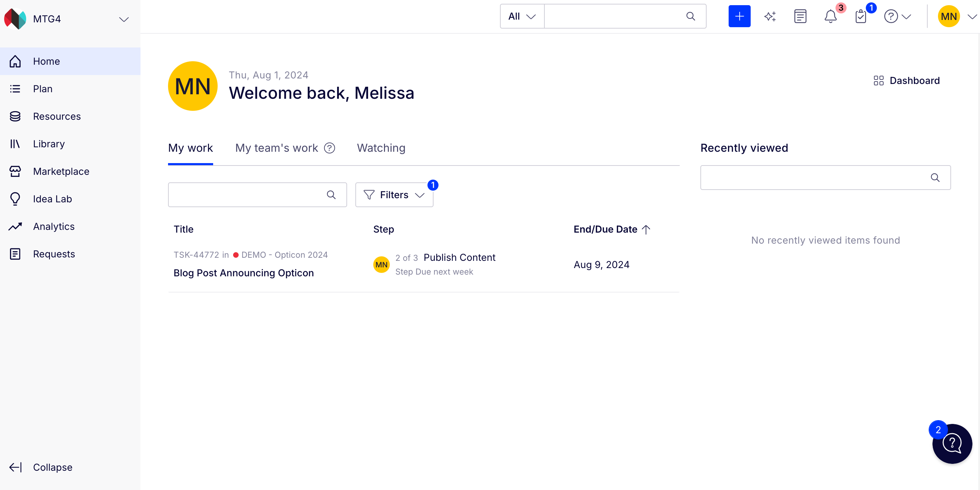
Task: Click the info icon beside My team's work
Action: (x=330, y=148)
